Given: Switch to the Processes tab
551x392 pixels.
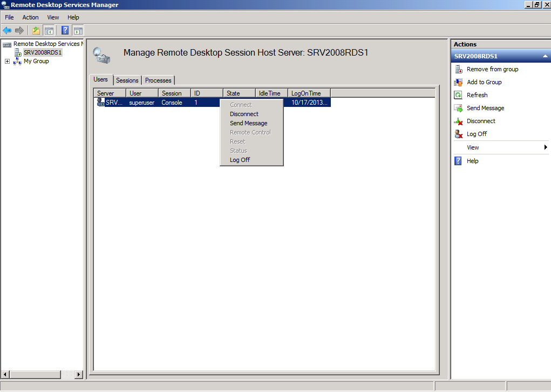Looking at the screenshot, I should click(158, 80).
